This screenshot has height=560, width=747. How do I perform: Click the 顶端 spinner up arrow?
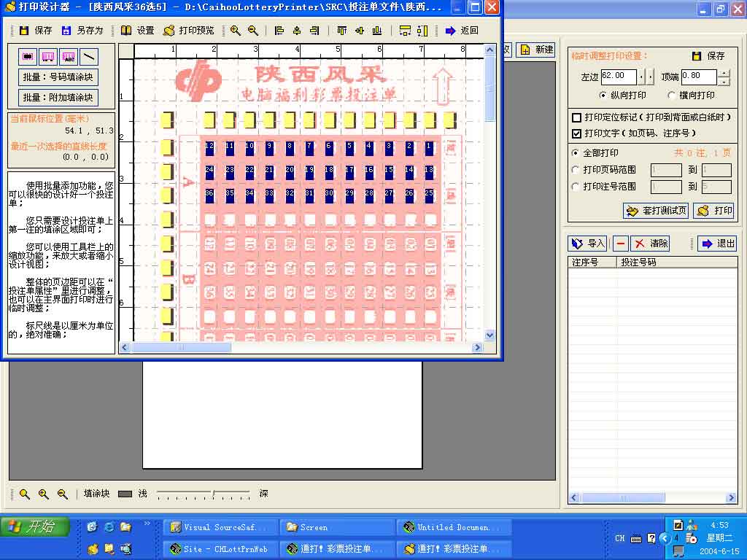723,72
